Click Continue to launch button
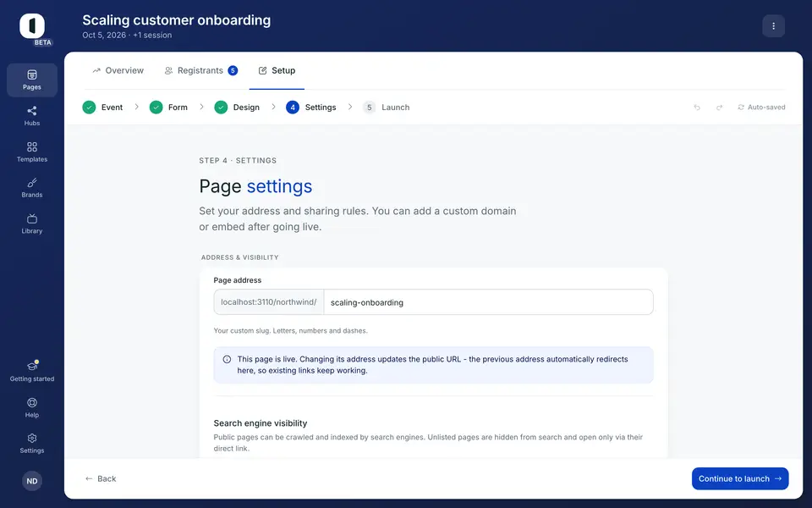 coord(740,478)
